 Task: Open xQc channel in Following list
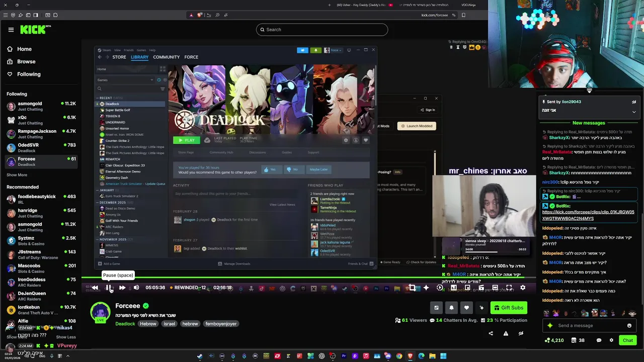tap(40, 120)
